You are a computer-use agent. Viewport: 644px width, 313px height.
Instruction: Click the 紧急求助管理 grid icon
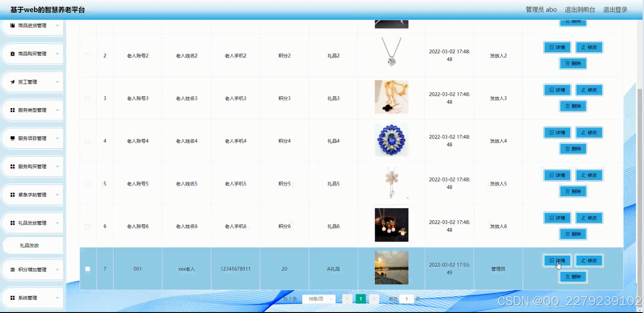(13, 194)
